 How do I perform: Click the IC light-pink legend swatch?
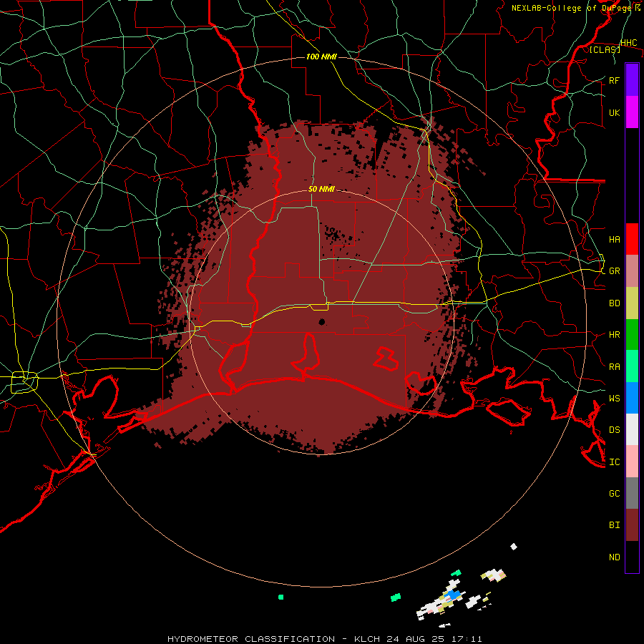click(632, 462)
